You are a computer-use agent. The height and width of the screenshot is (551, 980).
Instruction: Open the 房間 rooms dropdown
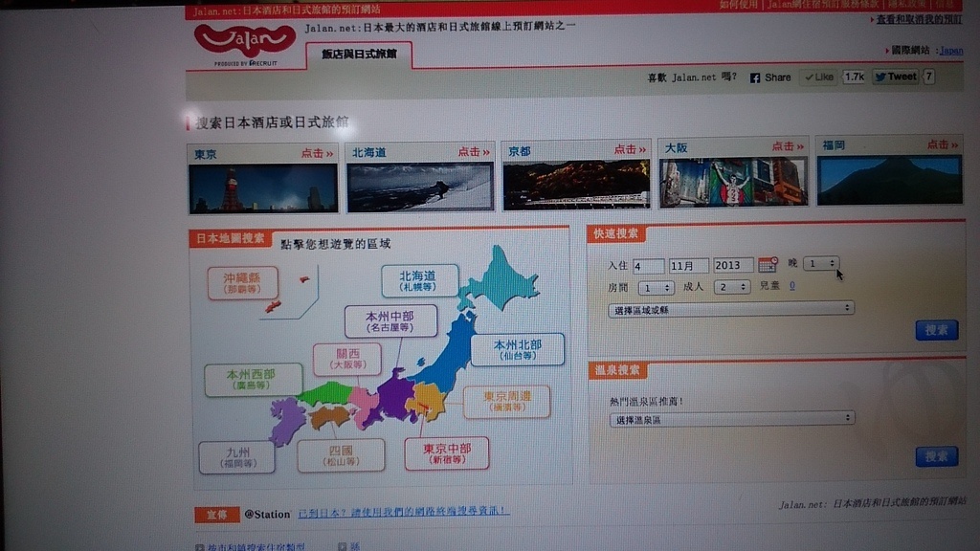click(x=656, y=287)
